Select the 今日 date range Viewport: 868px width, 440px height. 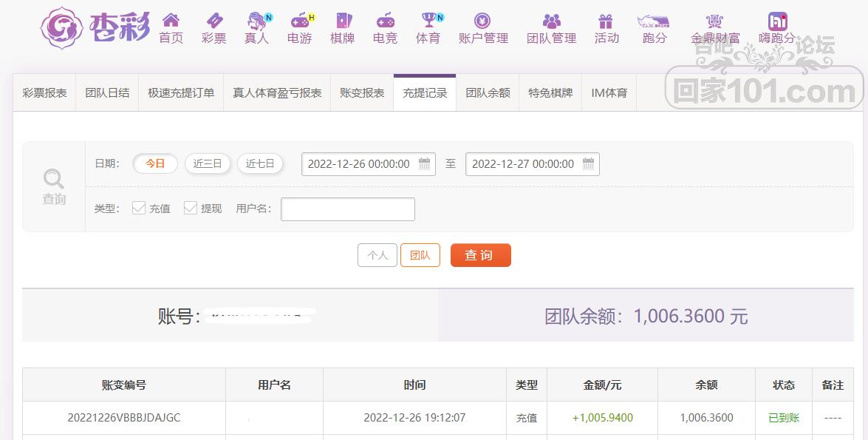(155, 163)
